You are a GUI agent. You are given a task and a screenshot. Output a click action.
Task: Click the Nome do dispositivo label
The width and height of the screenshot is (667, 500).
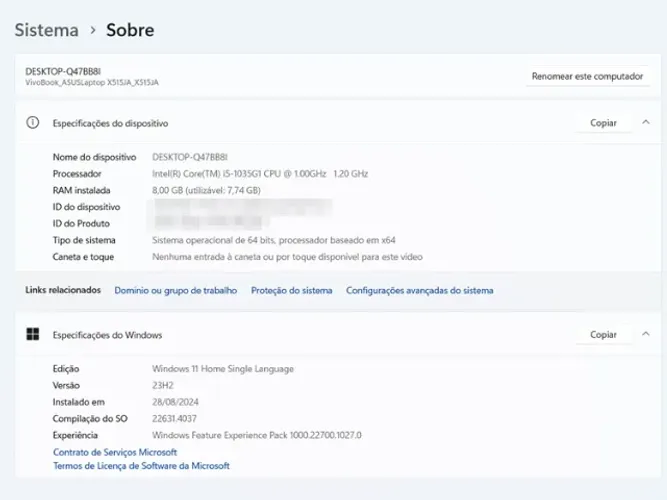94,157
